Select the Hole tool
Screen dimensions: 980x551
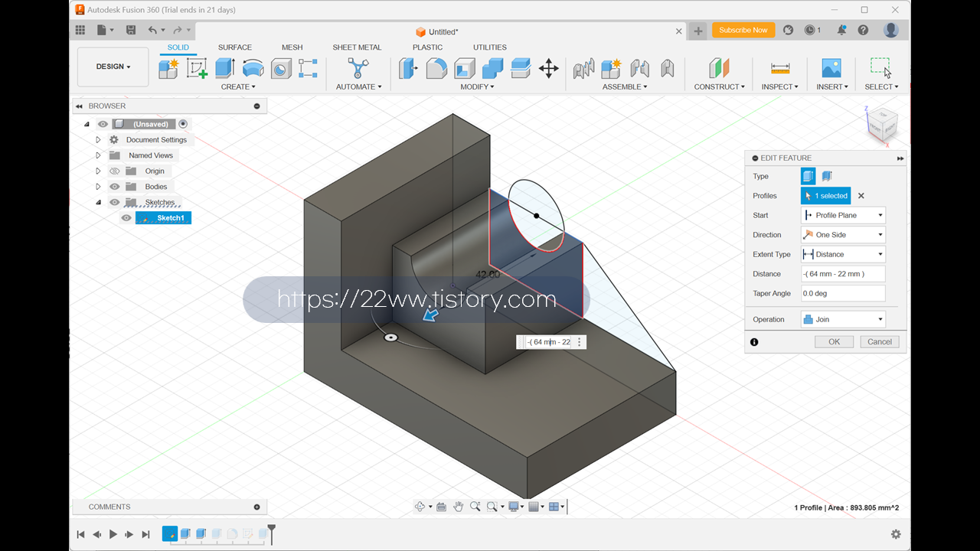[x=281, y=68]
